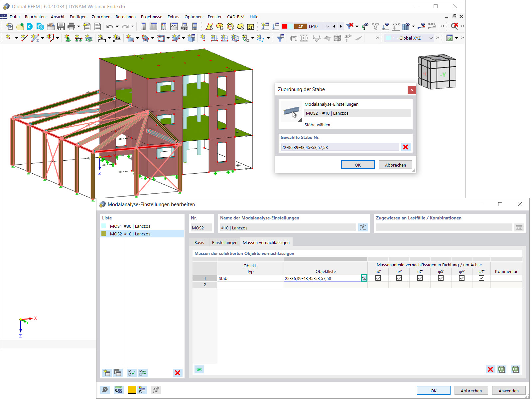Viewport: 532px width, 399px height.
Task: Click next load case arrow beside LF10
Action: (x=341, y=26)
